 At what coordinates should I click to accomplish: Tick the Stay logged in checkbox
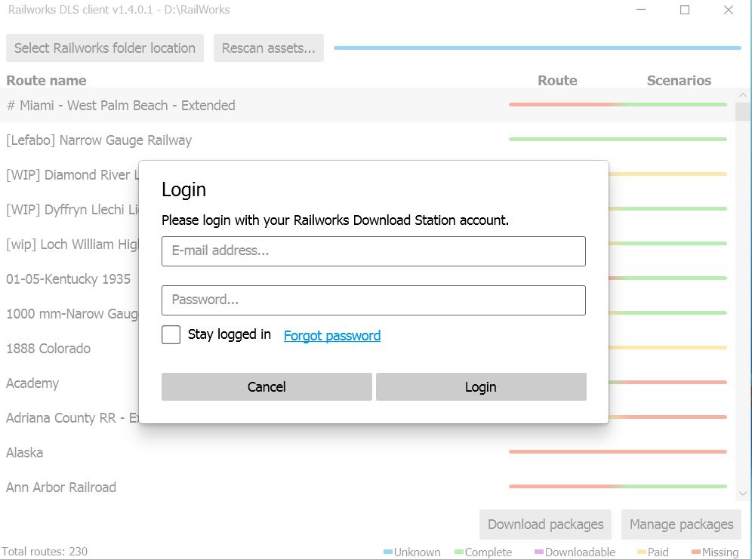click(171, 334)
